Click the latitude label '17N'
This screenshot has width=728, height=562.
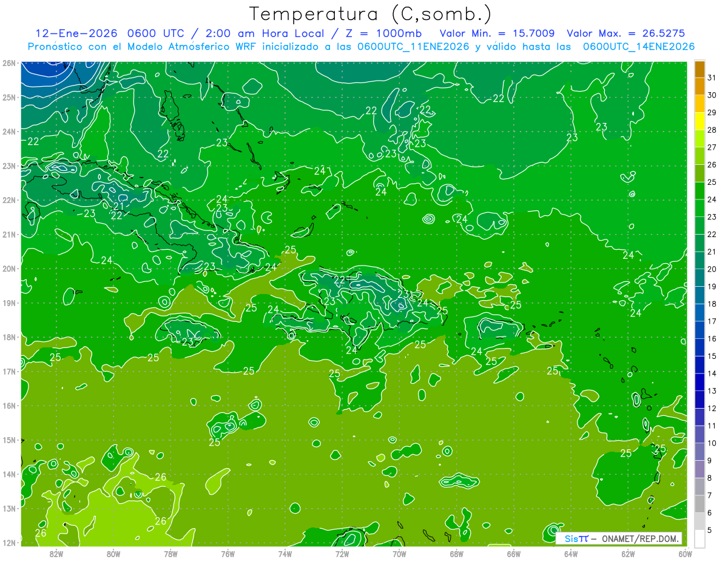tap(9, 371)
